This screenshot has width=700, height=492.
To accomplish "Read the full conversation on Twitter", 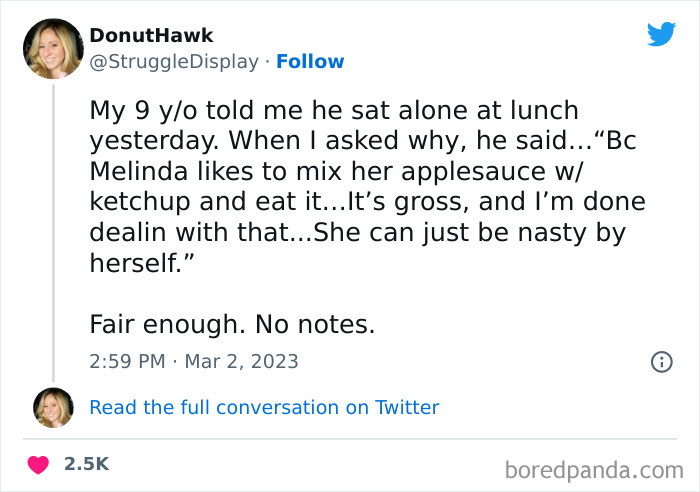I will click(264, 407).
